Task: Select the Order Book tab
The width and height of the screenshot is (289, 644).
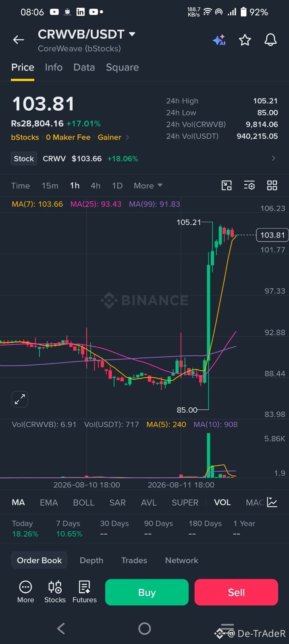Action: pyautogui.click(x=39, y=560)
